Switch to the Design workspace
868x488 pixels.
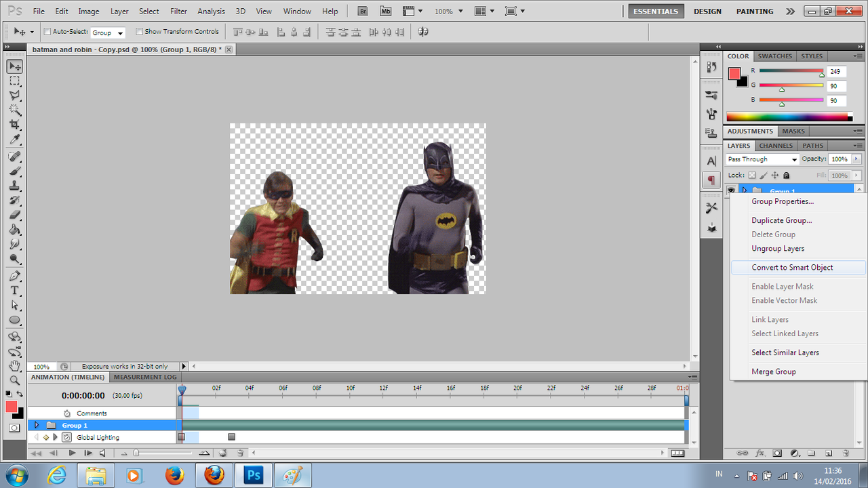(707, 12)
